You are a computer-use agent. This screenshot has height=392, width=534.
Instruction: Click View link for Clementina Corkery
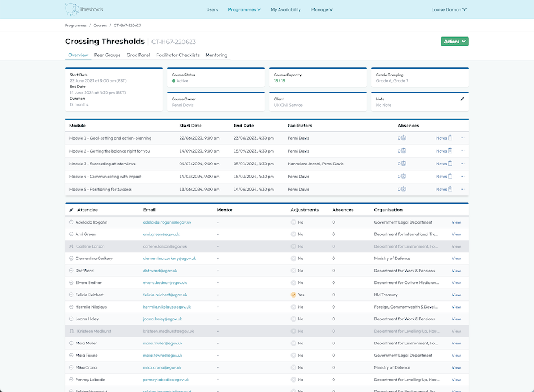point(456,258)
